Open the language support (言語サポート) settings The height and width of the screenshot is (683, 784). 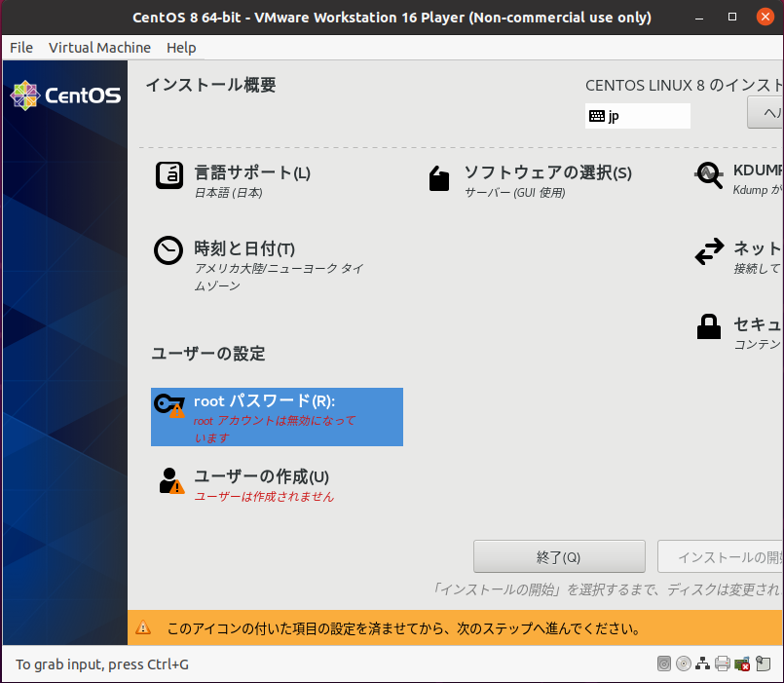coord(251,173)
